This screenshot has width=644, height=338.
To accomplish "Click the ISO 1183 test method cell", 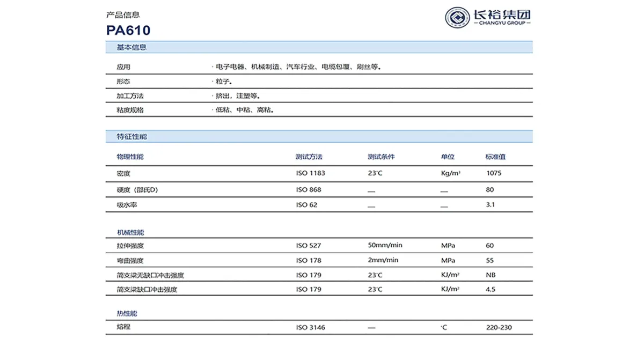I will 311,173.
